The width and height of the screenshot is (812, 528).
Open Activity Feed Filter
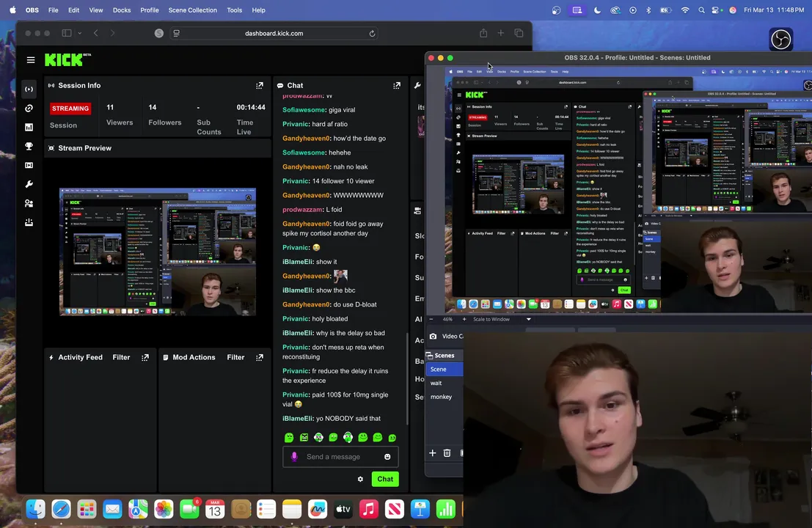(121, 357)
